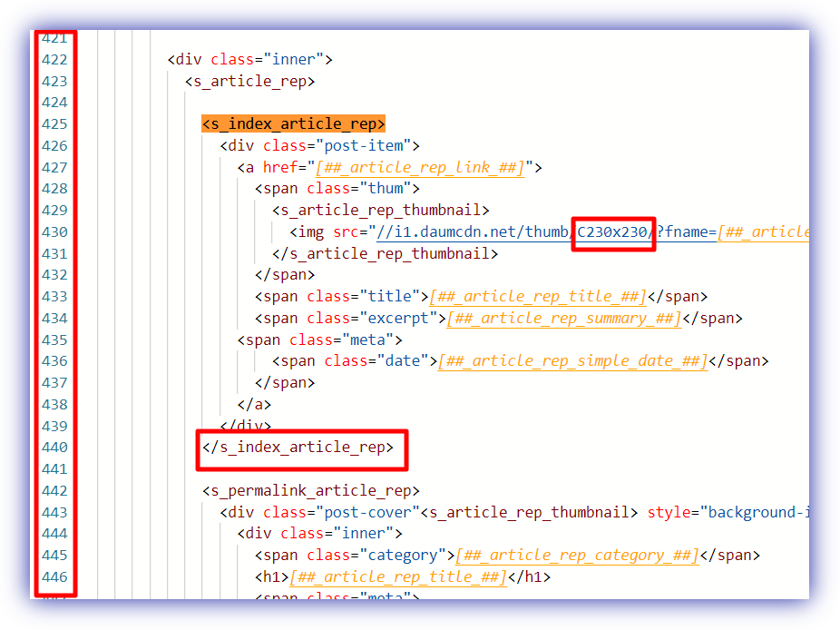Click the [##_article_rep_summary_##] excerpt placeholder
The height and width of the screenshot is (630, 840).
pos(564,318)
